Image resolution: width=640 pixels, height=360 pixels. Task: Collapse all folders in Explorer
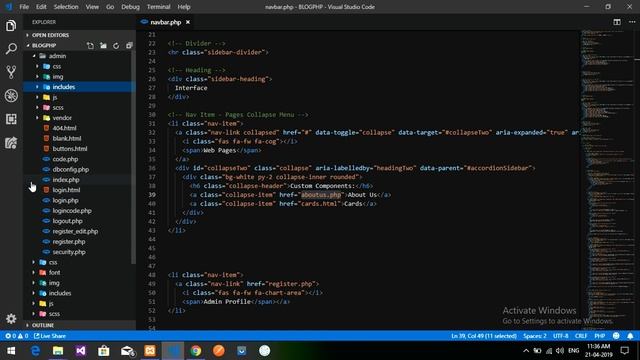(129, 46)
